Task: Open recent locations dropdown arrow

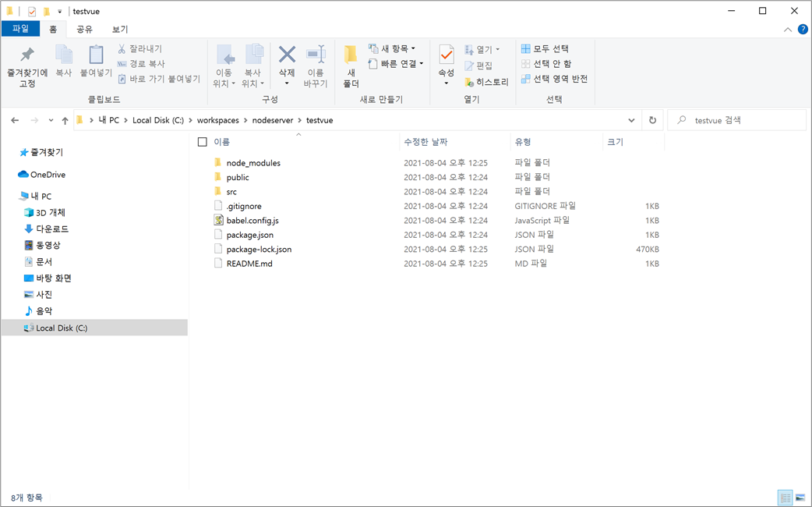Action: click(x=51, y=120)
